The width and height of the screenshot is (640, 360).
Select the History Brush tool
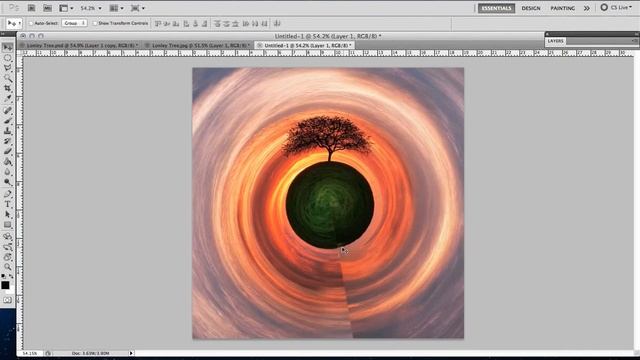point(7,141)
